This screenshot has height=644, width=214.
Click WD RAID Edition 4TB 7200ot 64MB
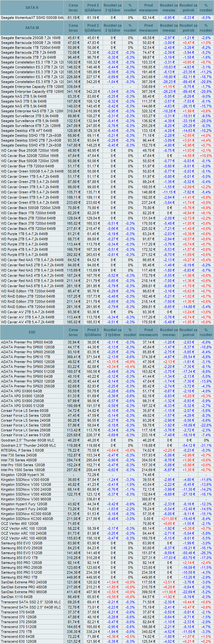pos(28,307)
